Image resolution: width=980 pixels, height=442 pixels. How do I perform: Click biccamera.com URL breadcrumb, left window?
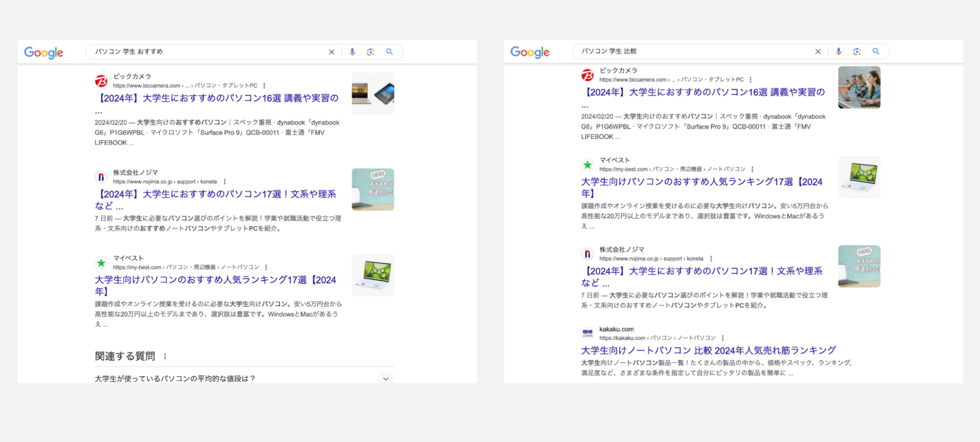(185, 86)
